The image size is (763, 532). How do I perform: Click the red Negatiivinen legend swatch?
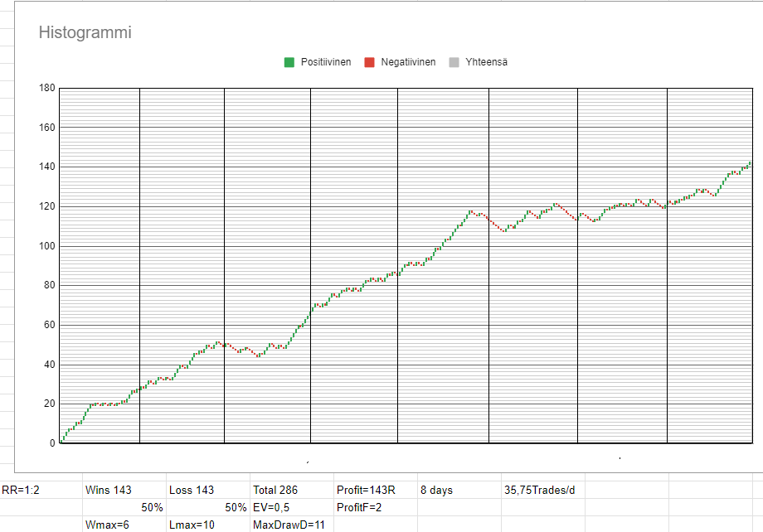(x=370, y=62)
